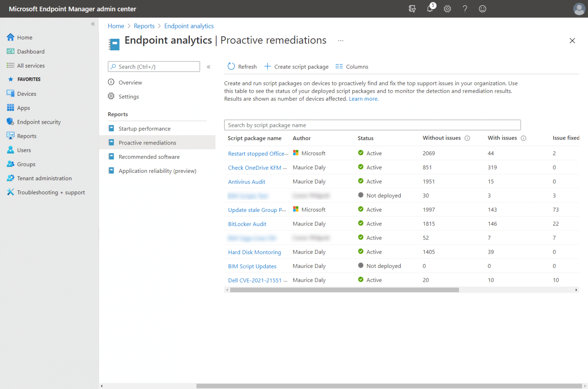Select the Groups icon in the navigation
The width and height of the screenshot is (588, 389).
10,164
